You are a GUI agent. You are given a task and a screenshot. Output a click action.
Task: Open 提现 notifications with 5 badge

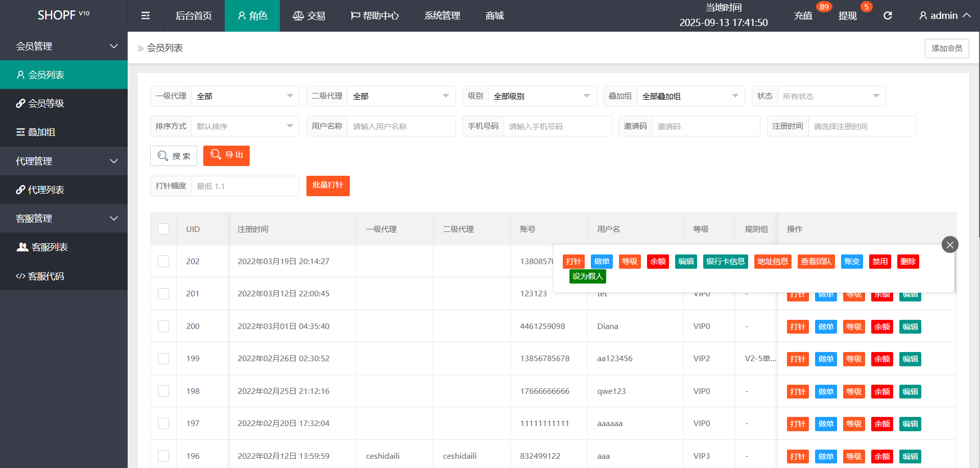[848, 16]
